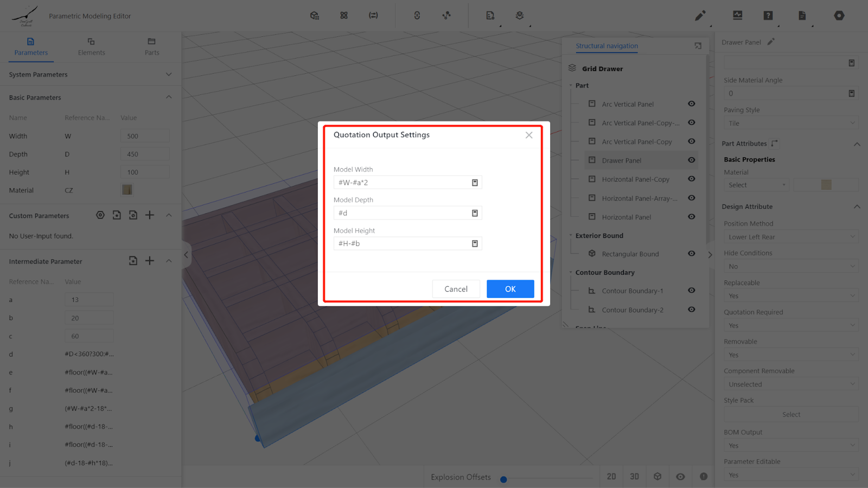
Task: Click the 2D view button in bottom toolbar
Action: pos(611,477)
